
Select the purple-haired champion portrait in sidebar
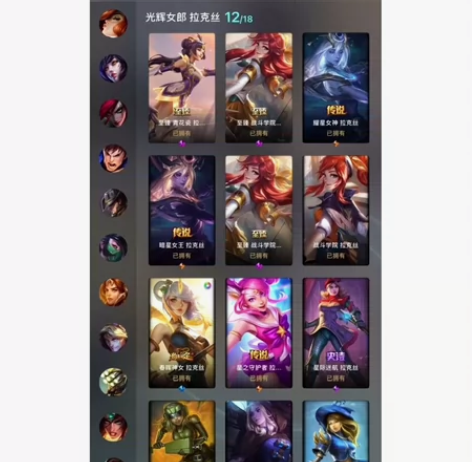113,68
